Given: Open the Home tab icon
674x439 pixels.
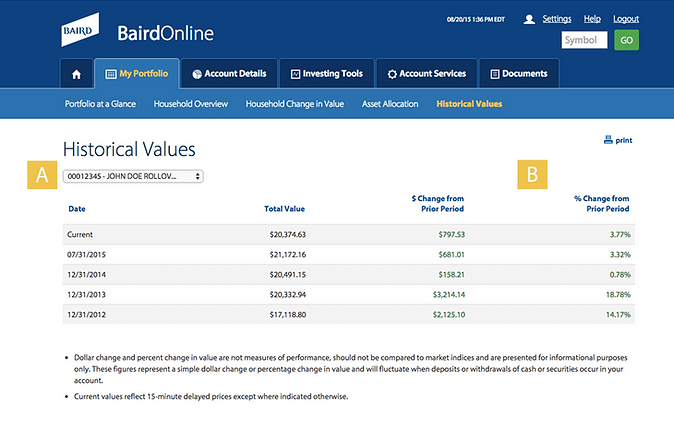Looking at the screenshot, I should (x=77, y=74).
